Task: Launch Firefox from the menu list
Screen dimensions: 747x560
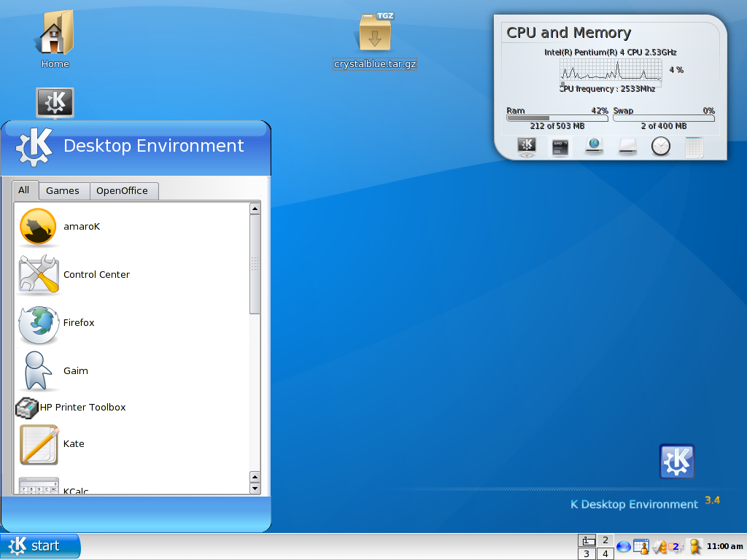Action: (133, 323)
